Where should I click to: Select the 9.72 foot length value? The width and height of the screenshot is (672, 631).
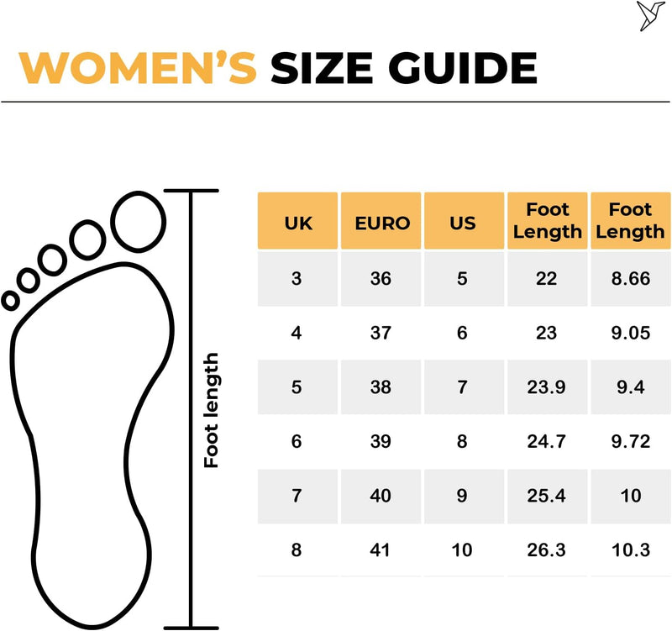coord(630,442)
